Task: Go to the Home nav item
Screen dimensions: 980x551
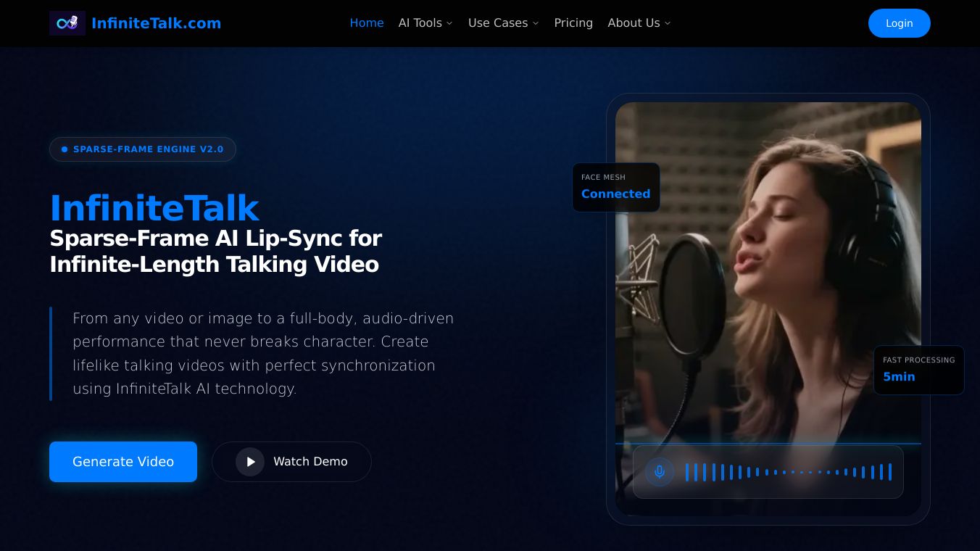Action: click(x=367, y=23)
